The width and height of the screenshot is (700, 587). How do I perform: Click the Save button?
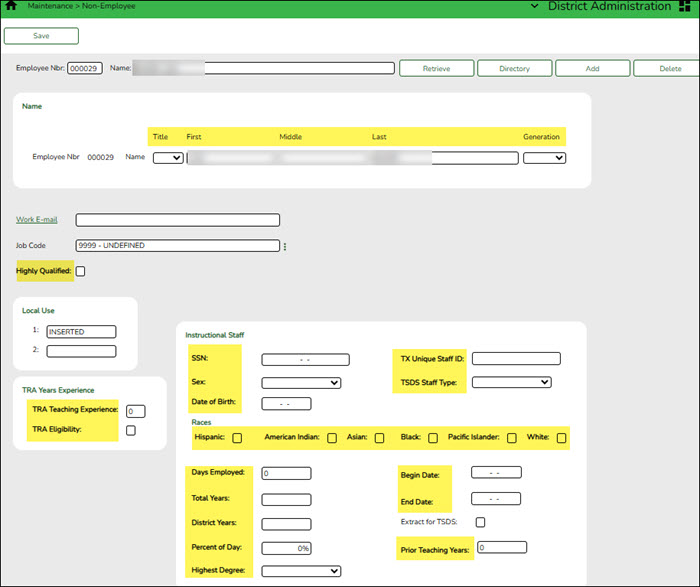(41, 36)
